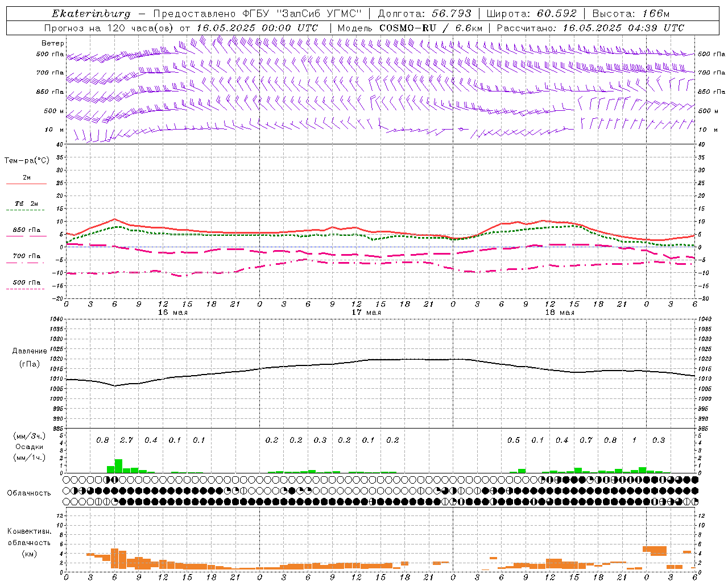Click the 'Ветер' wind panel label
The width and height of the screenshot is (728, 582).
[53, 43]
